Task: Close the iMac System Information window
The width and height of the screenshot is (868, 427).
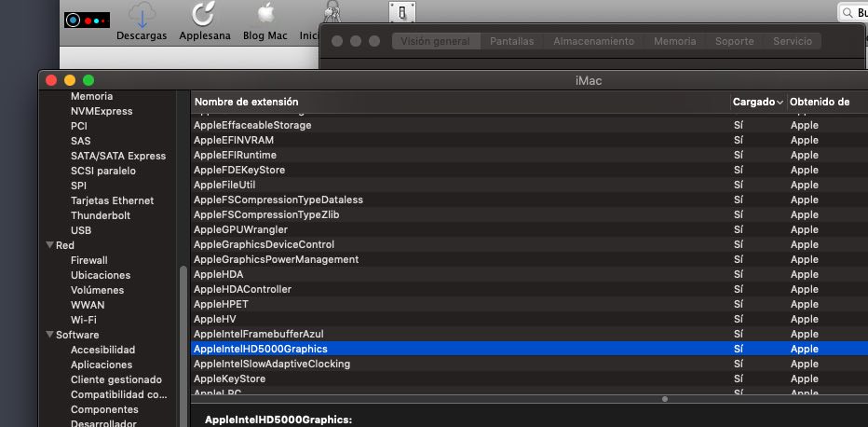Action: pos(51,80)
